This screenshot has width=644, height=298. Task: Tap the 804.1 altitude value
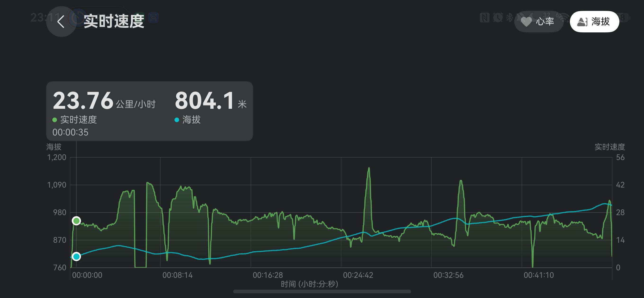pyautogui.click(x=205, y=101)
